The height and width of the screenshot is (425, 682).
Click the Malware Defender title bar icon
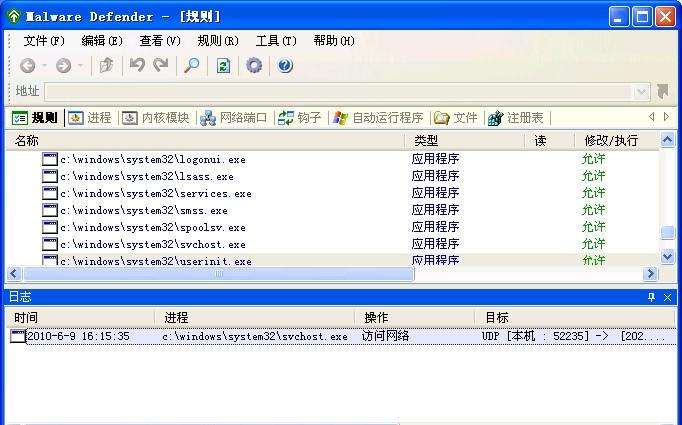14,17
